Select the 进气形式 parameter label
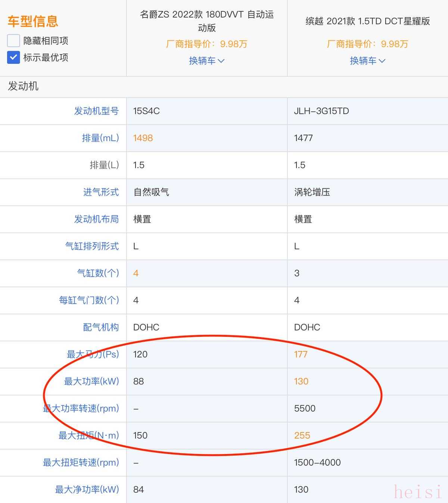The width and height of the screenshot is (448, 503). point(101,192)
